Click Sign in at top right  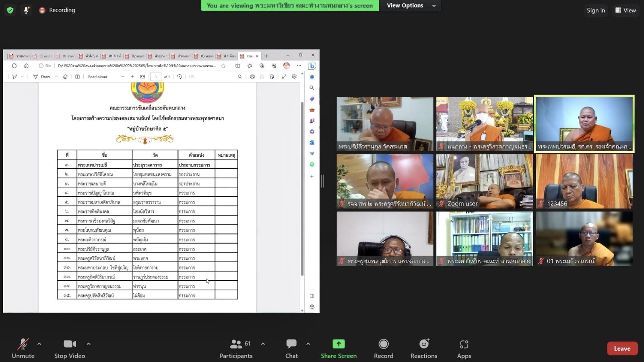(x=596, y=10)
